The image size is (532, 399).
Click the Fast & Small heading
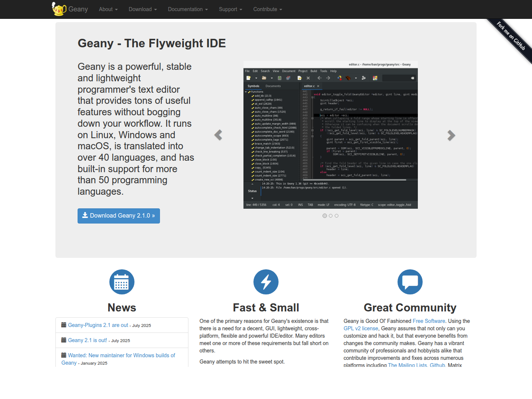click(x=266, y=308)
